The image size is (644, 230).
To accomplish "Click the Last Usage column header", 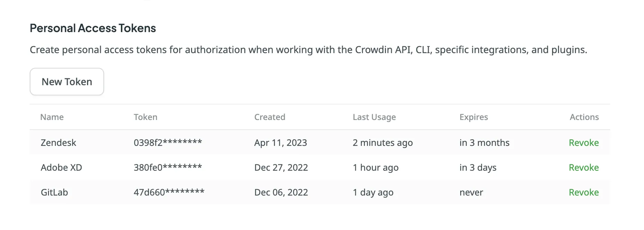I will click(x=374, y=117).
